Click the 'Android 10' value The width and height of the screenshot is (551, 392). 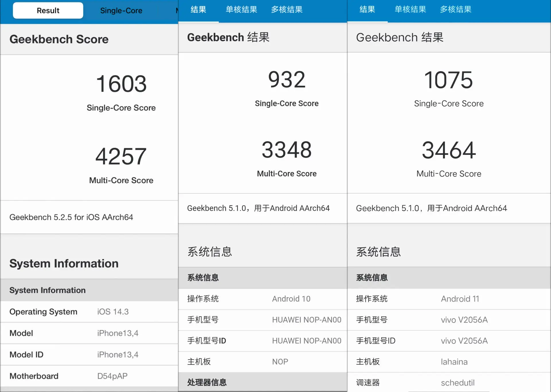[291, 299]
